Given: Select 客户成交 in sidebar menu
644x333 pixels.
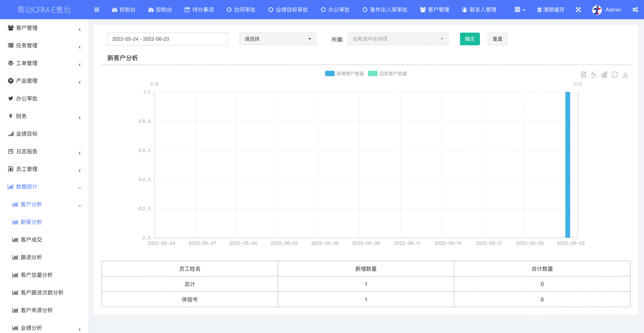Looking at the screenshot, I should [31, 240].
